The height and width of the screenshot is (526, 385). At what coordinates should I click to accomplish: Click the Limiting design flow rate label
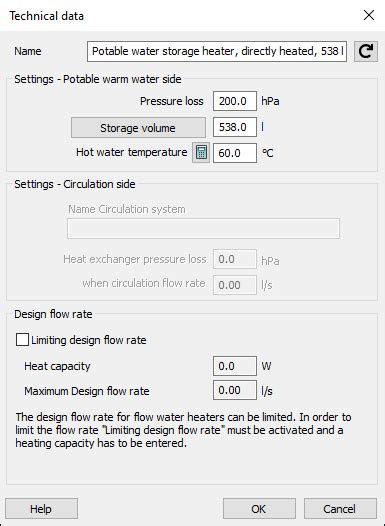tap(89, 340)
